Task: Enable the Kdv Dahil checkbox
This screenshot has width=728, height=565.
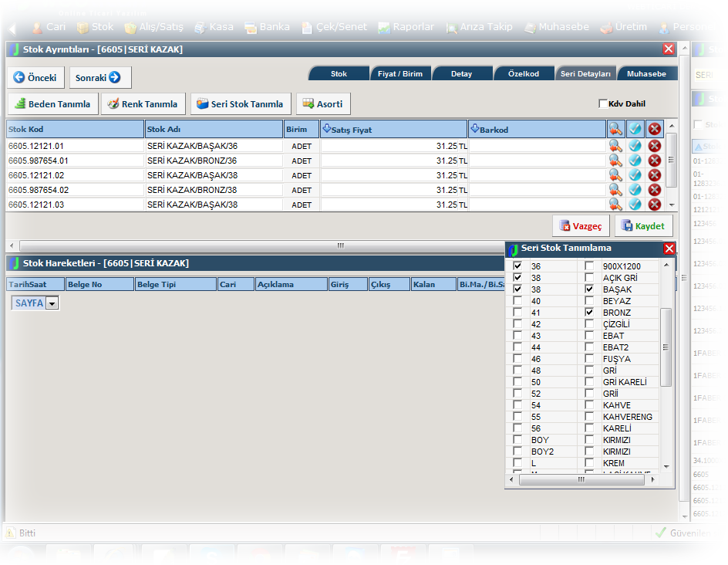Action: (x=603, y=103)
